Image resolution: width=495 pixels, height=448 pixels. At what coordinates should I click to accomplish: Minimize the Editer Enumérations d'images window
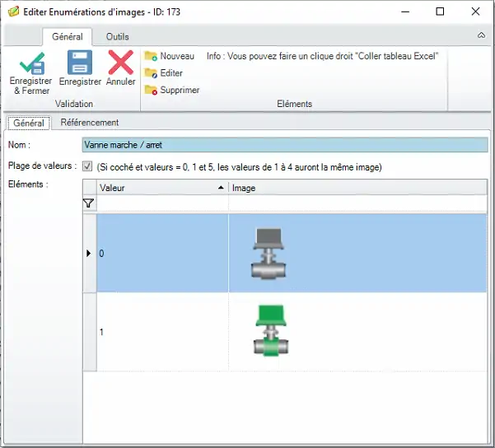pyautogui.click(x=405, y=12)
